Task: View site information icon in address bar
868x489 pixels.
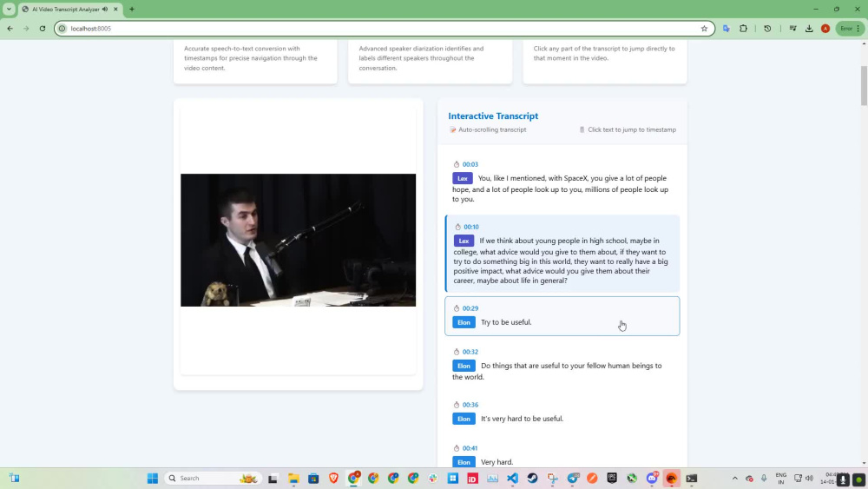Action: click(x=62, y=29)
